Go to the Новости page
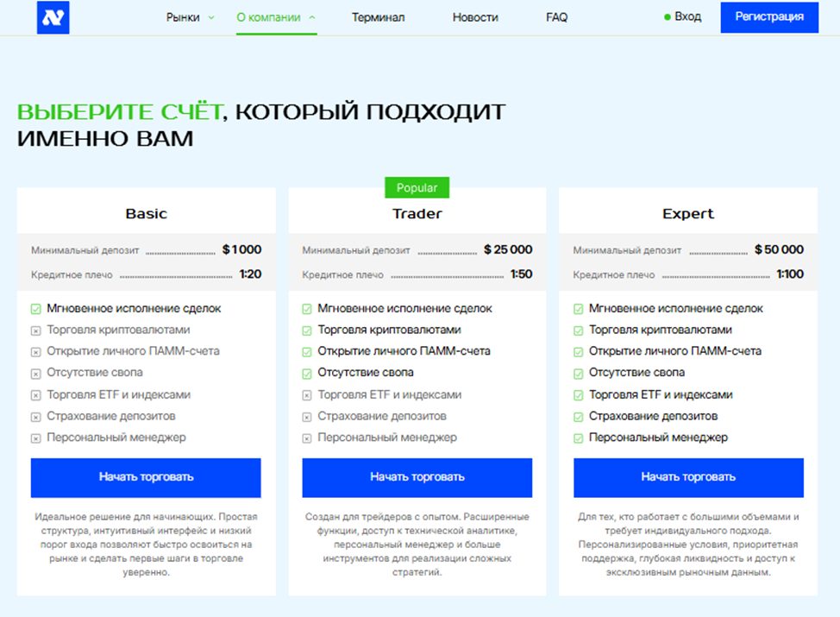 pos(475,17)
